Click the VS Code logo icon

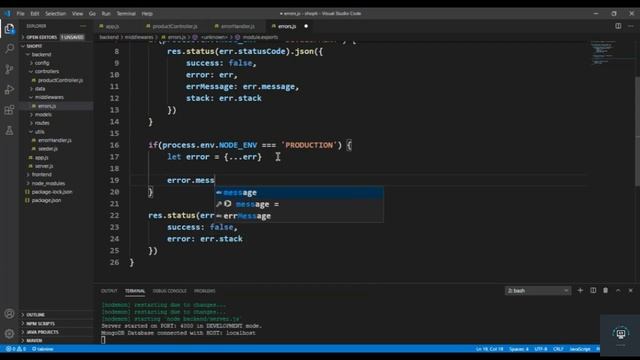(7, 13)
